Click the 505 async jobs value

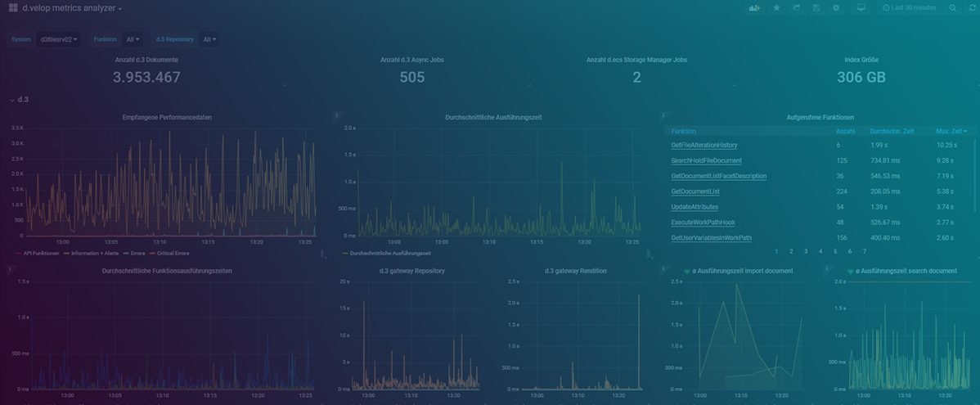coord(411,78)
